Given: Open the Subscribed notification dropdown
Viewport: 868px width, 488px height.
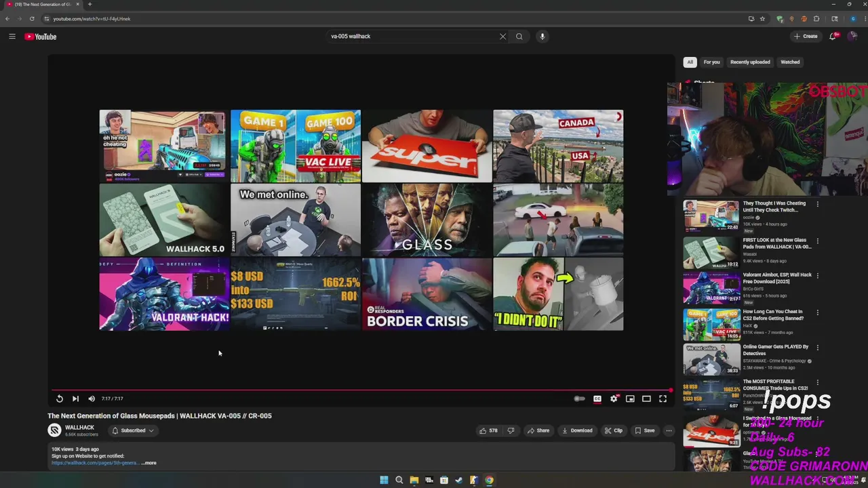Looking at the screenshot, I should click(133, 430).
